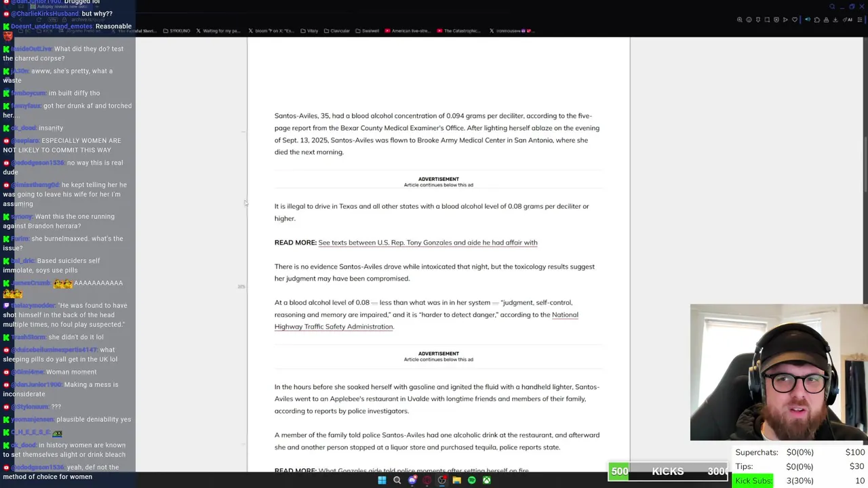The width and height of the screenshot is (868, 488).
Task: Click the smiley face icon in browser toolbar
Action: pyautogui.click(x=749, y=20)
